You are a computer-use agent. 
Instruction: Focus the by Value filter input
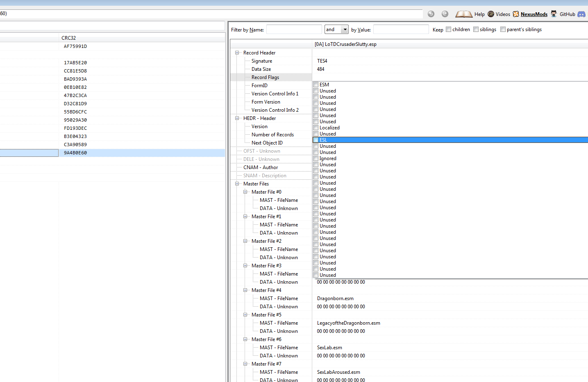401,29
